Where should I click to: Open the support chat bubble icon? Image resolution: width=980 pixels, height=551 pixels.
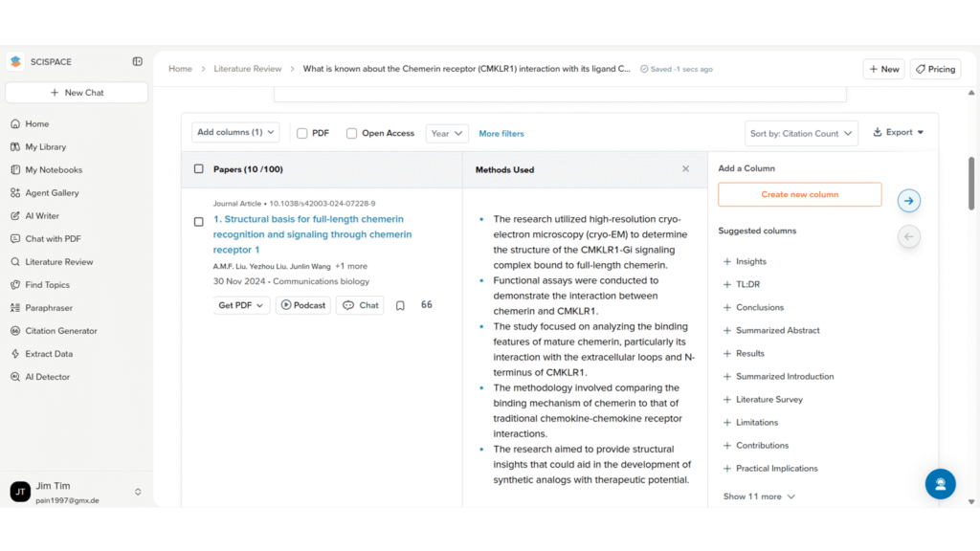[940, 483]
